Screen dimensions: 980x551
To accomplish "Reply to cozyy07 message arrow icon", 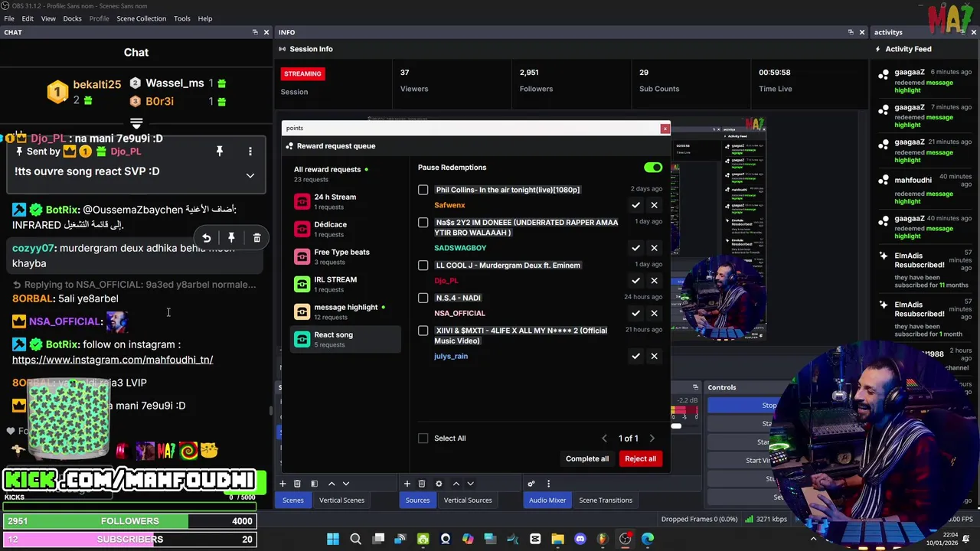I will [207, 238].
